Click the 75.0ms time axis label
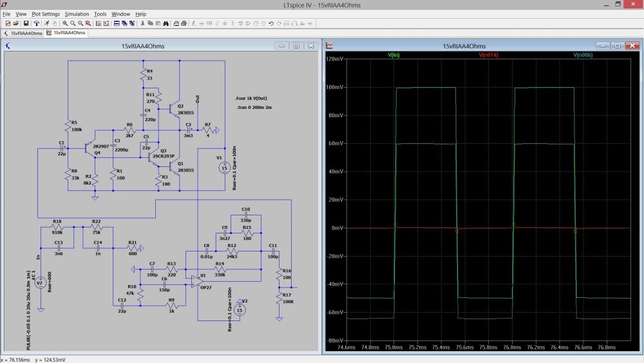 [x=394, y=348]
